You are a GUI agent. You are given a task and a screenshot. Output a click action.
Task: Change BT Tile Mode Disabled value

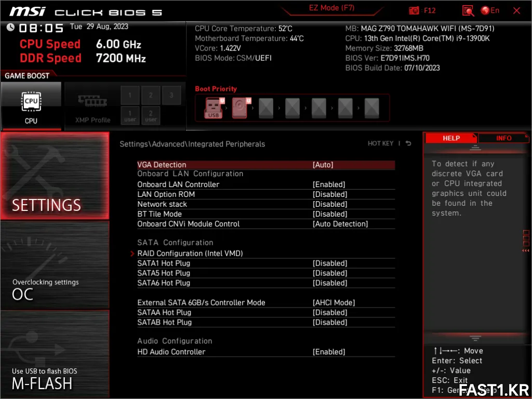[x=330, y=214]
